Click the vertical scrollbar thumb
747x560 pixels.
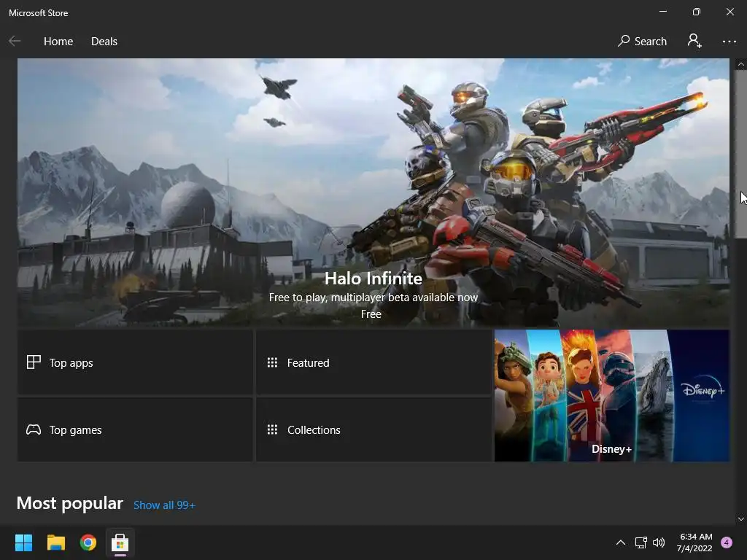[741, 153]
